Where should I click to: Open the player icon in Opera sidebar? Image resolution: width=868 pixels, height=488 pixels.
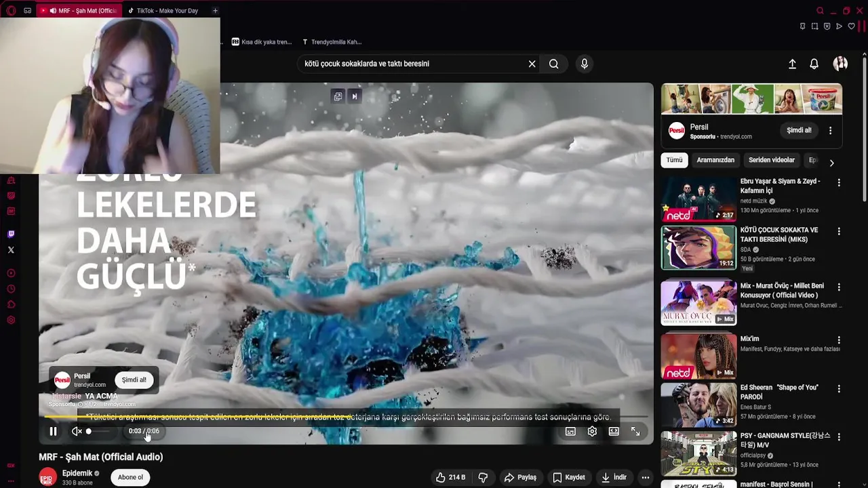click(x=11, y=273)
